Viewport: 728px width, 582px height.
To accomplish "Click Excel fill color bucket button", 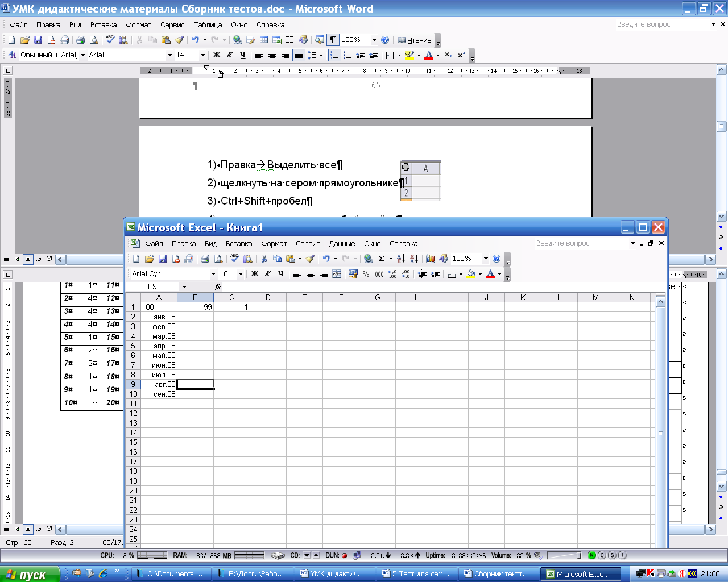I will pos(471,274).
